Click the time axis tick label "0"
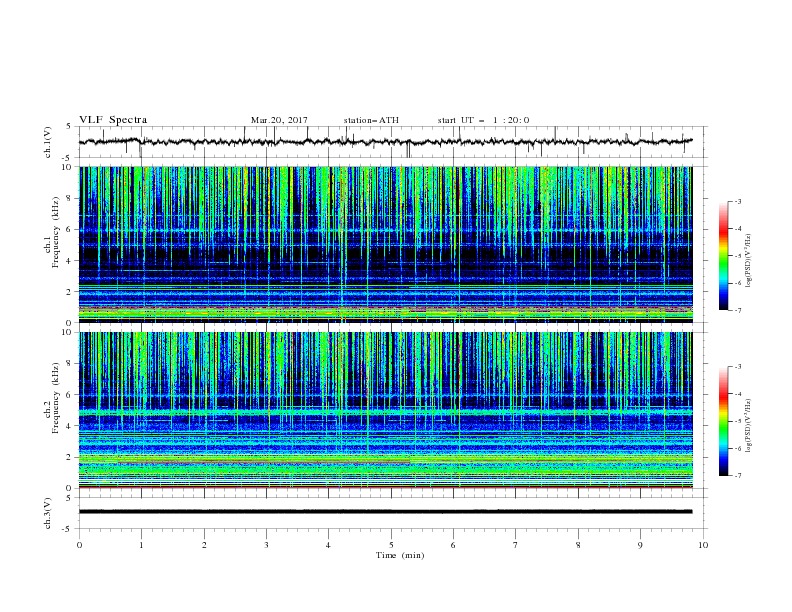The width and height of the screenshot is (792, 612). (x=79, y=545)
